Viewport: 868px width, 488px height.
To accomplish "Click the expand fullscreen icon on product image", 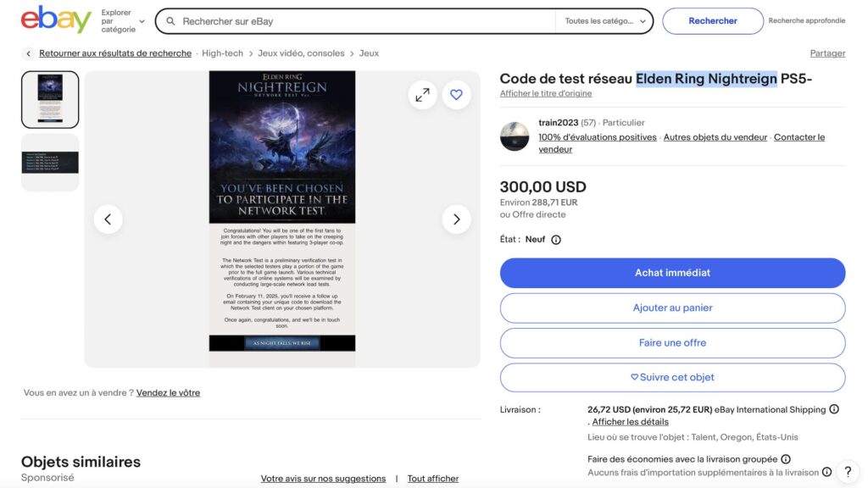I will (x=422, y=95).
